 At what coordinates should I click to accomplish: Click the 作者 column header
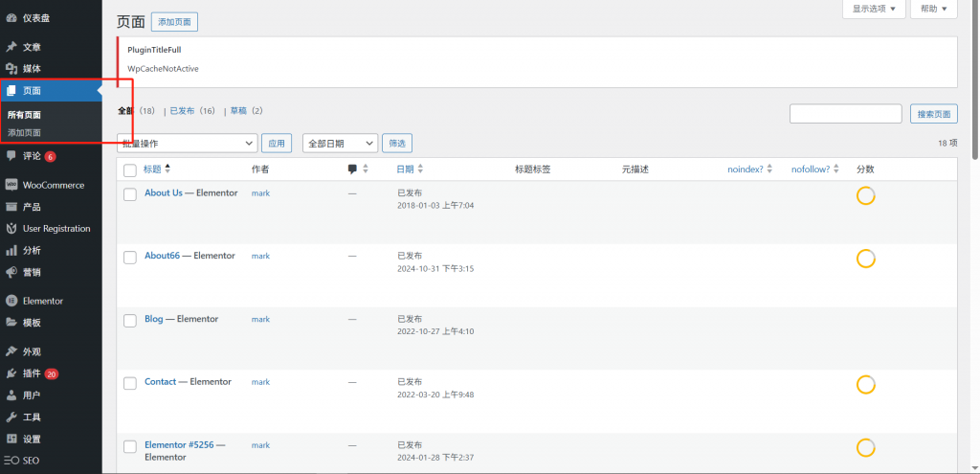tap(260, 169)
